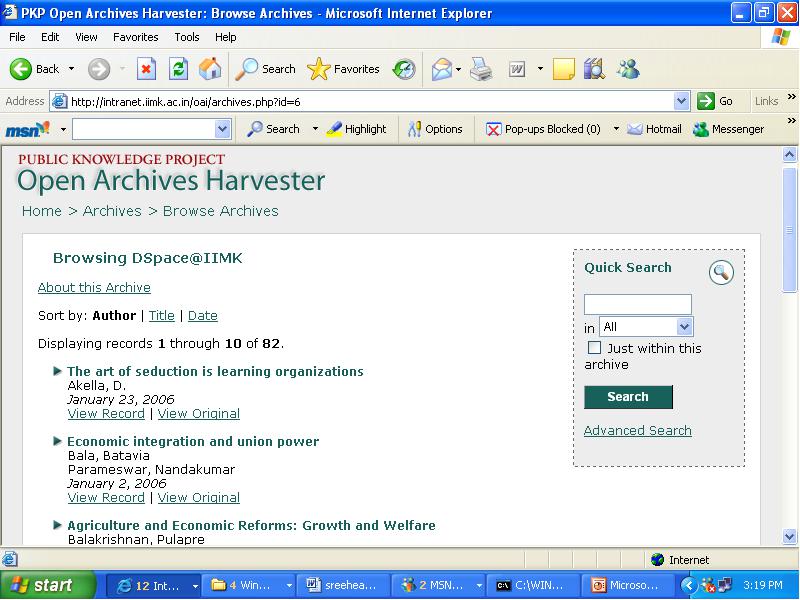
Task: Launch the Messenger people icon in the IE toolbar
Action: point(628,69)
